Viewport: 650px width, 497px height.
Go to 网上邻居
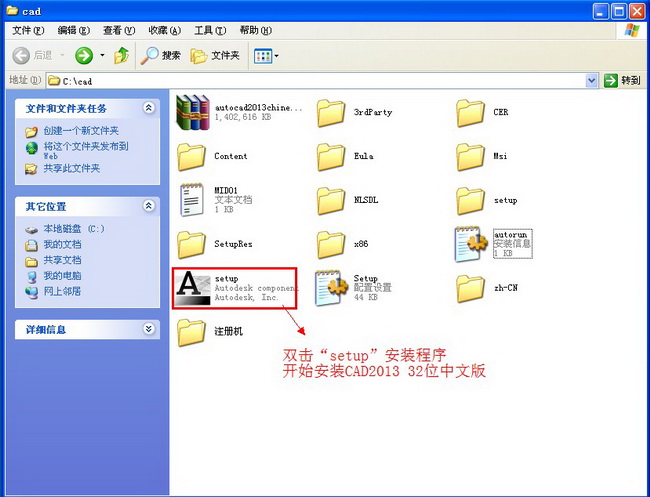63,291
